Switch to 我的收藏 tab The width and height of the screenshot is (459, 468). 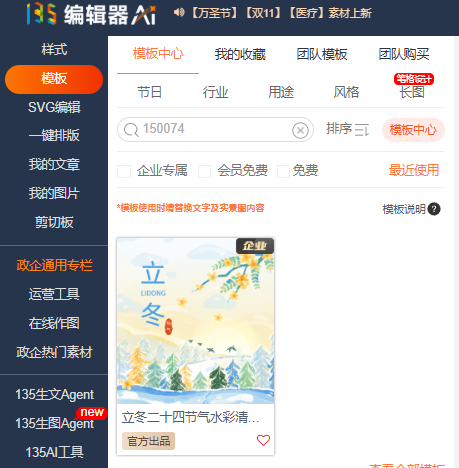(x=240, y=54)
